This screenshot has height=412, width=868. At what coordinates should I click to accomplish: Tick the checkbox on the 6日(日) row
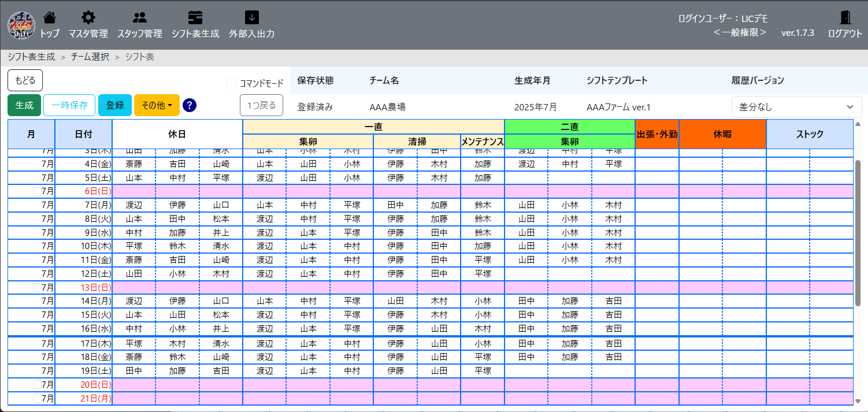coord(37,191)
